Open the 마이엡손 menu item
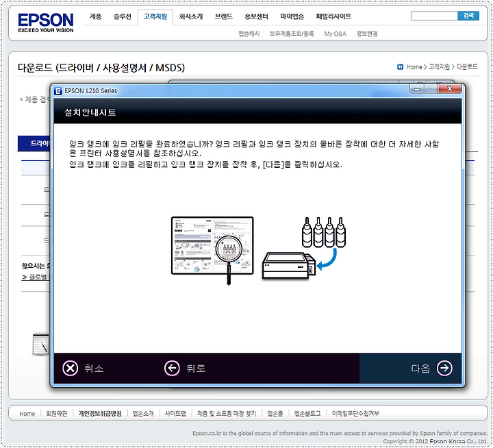The width and height of the screenshot is (493, 448). click(292, 16)
